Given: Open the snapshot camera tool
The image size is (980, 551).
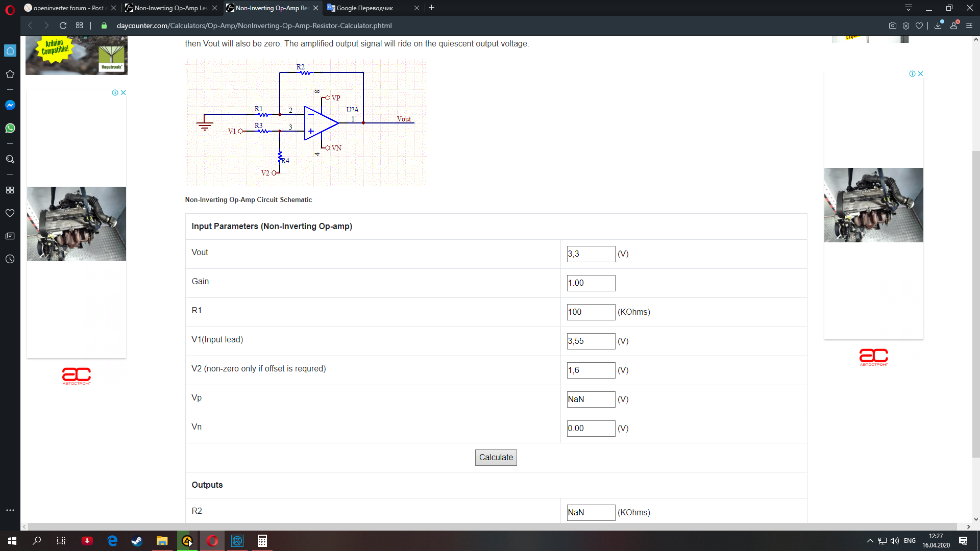Looking at the screenshot, I should pyautogui.click(x=892, y=26).
